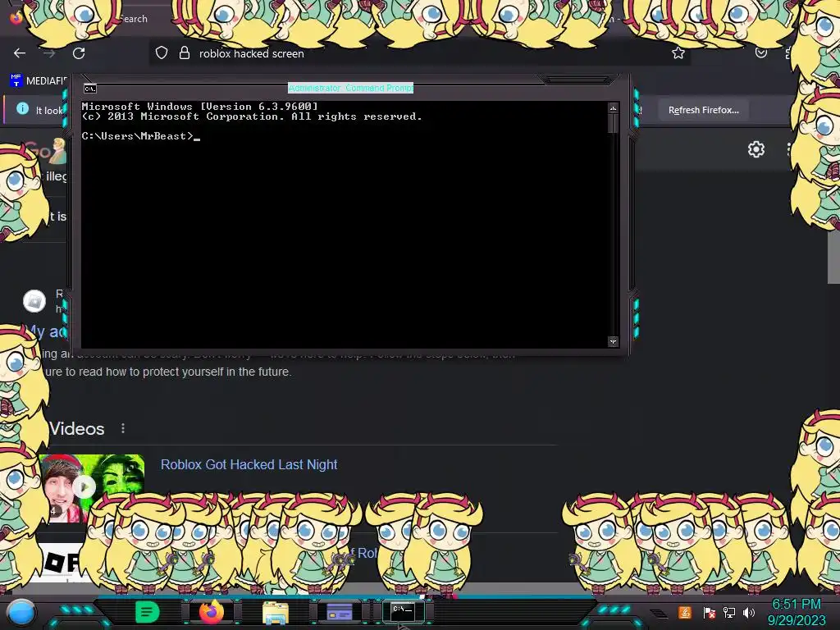Click the Videos heading
The image size is (840, 630).
(76, 428)
